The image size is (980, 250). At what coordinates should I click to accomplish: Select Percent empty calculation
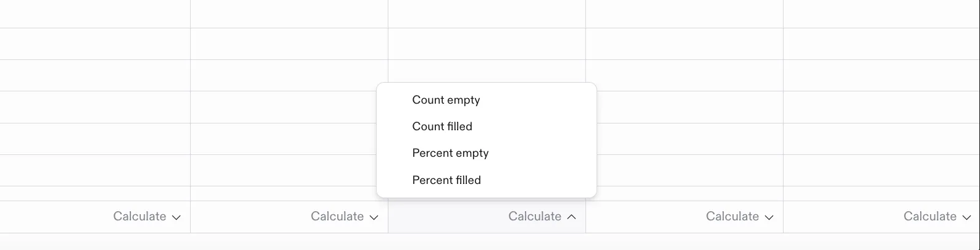(450, 153)
